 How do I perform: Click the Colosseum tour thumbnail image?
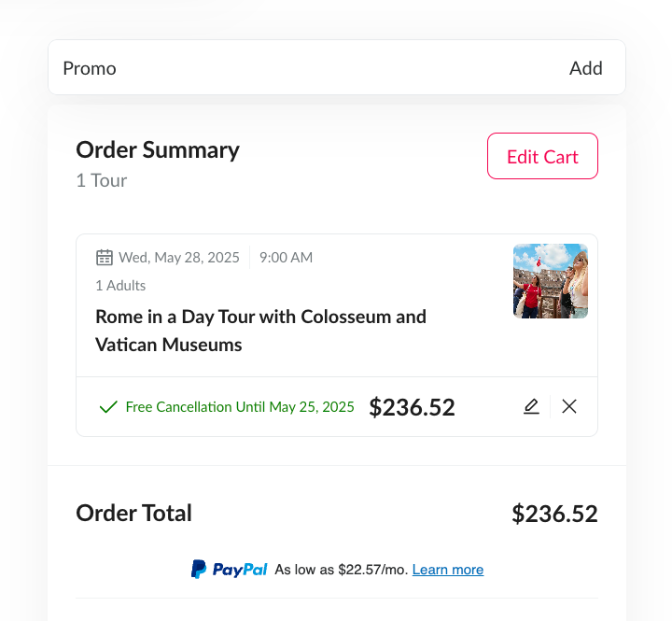[x=551, y=281]
